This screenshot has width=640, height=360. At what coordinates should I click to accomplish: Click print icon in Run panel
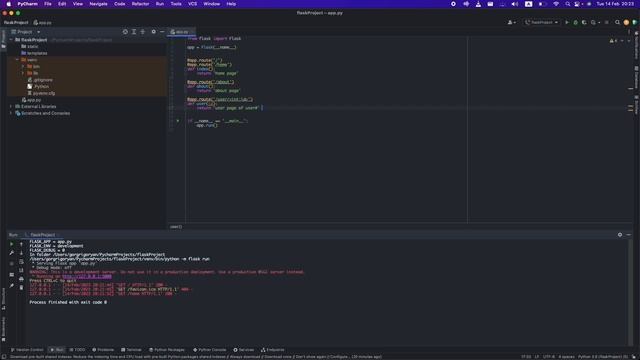(x=21, y=279)
